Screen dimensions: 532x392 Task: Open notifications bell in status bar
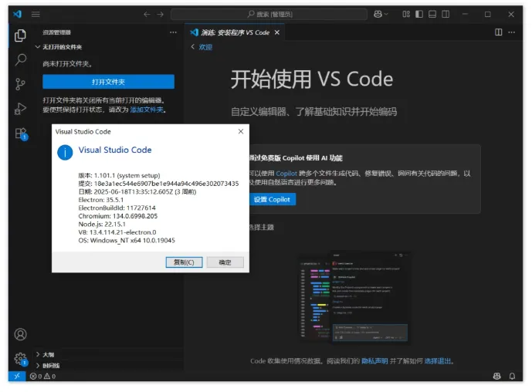tap(512, 376)
